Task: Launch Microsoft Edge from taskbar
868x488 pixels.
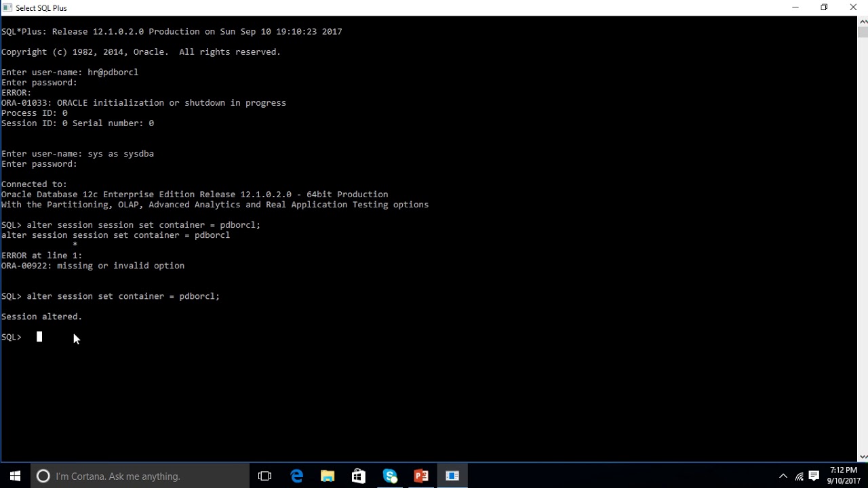Action: point(296,476)
